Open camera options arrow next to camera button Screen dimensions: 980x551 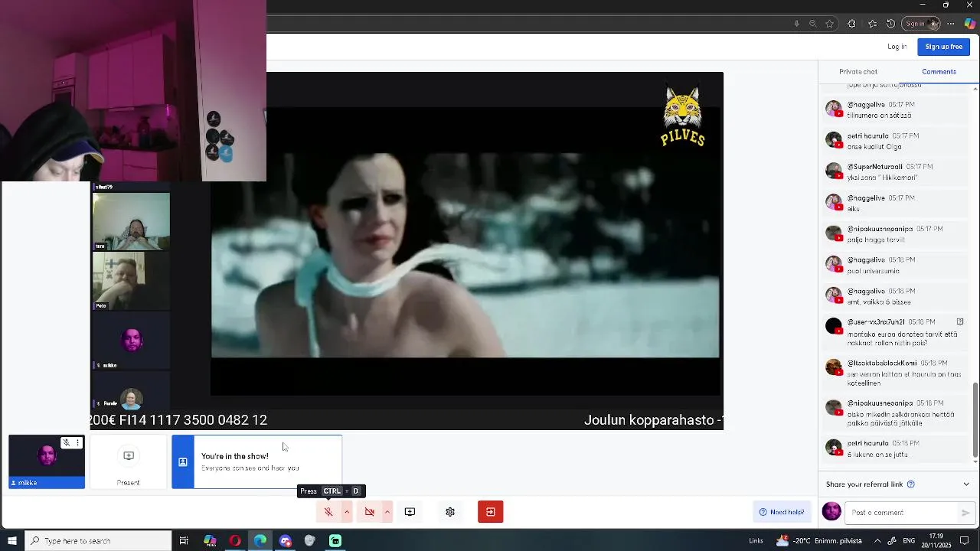387,512
